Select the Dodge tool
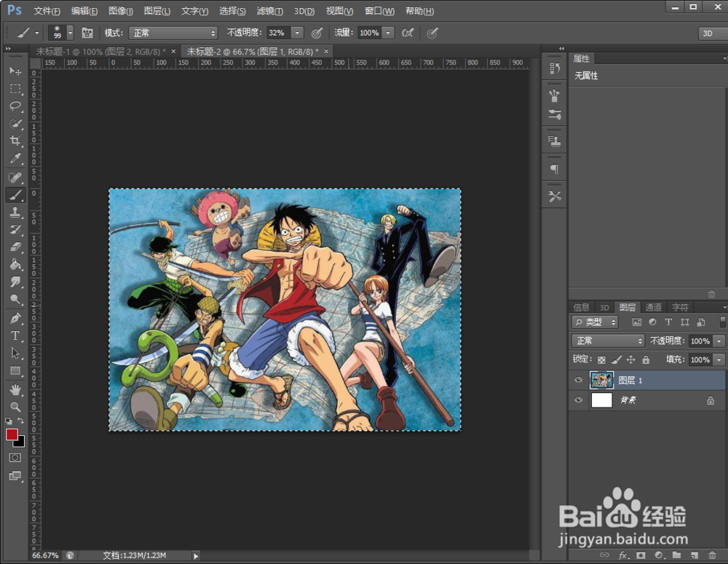Viewport: 728px width, 564px height. click(x=15, y=299)
